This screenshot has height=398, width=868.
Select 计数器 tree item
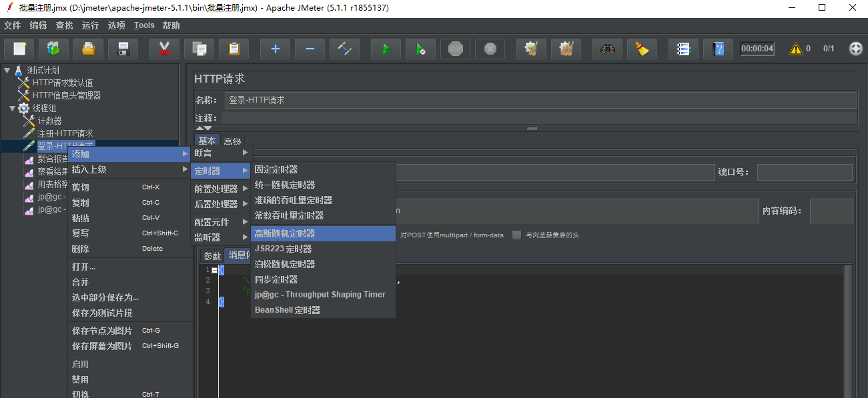[x=49, y=121]
